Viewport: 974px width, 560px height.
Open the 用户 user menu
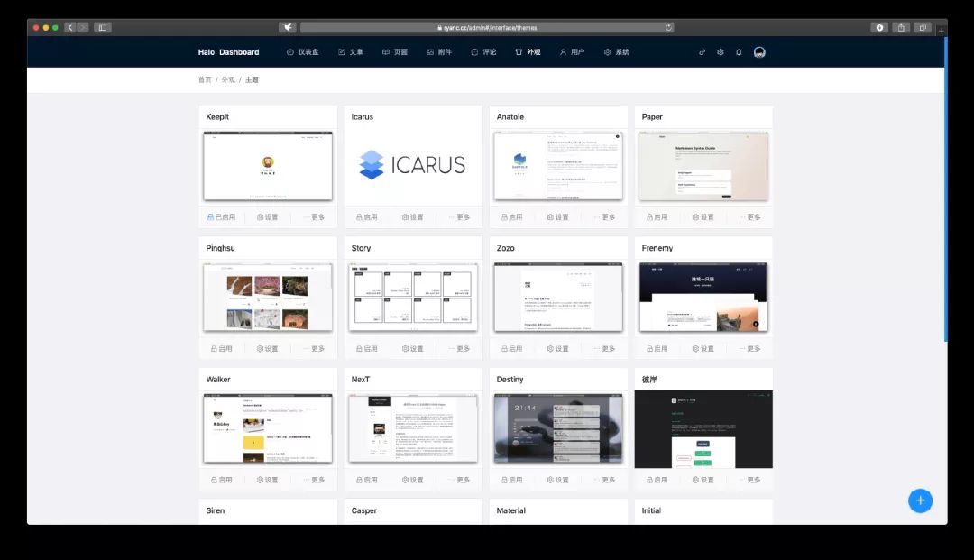tap(572, 52)
